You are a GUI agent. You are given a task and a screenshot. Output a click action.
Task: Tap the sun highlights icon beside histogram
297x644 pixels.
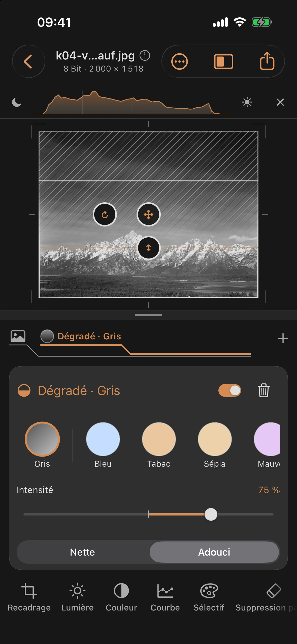pos(247,102)
